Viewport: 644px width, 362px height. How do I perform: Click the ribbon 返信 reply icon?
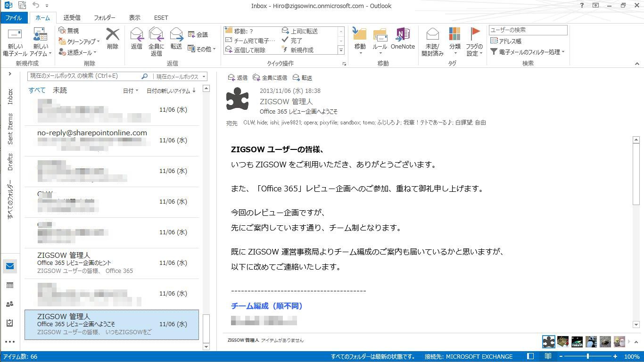[137, 39]
